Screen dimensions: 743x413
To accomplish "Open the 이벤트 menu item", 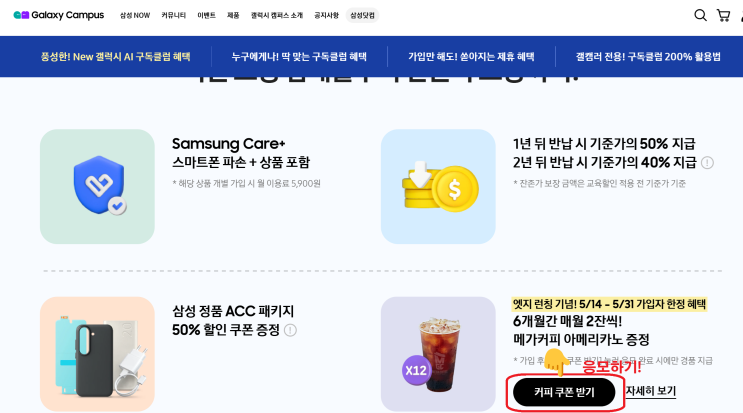I will click(207, 16).
